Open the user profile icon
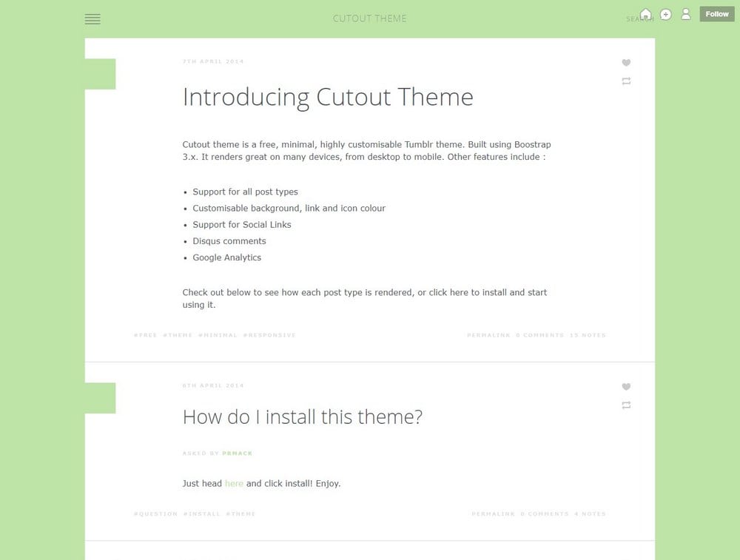740x560 pixels. pyautogui.click(x=686, y=14)
